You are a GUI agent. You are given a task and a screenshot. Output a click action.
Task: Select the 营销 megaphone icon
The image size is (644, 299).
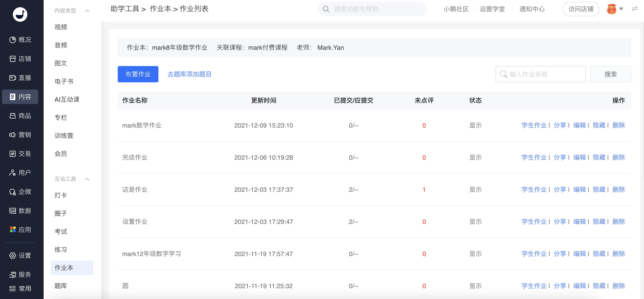12,135
